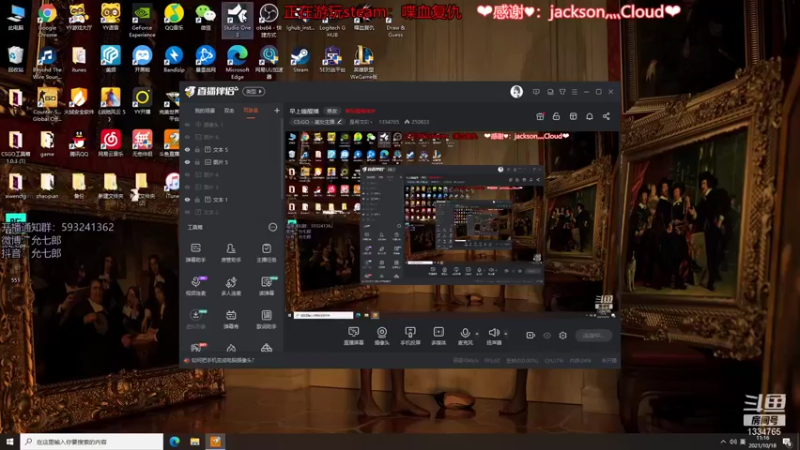The width and height of the screenshot is (800, 450).
Task: Hide the 文本 1 layer
Action: (x=187, y=199)
